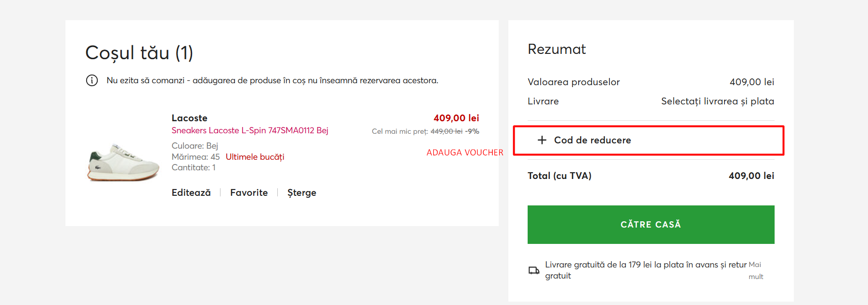868x305 pixels.
Task: Click the red 409,00 lei product price
Action: tap(456, 118)
